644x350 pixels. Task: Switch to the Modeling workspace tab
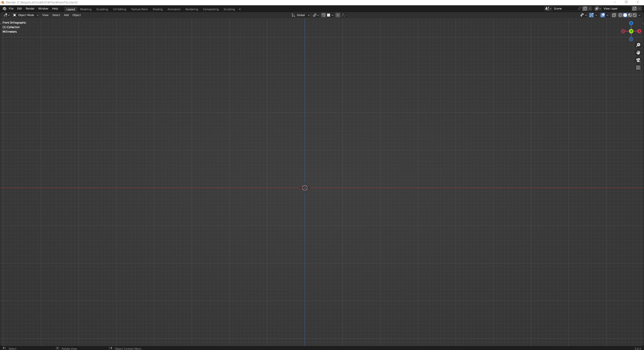coord(86,9)
